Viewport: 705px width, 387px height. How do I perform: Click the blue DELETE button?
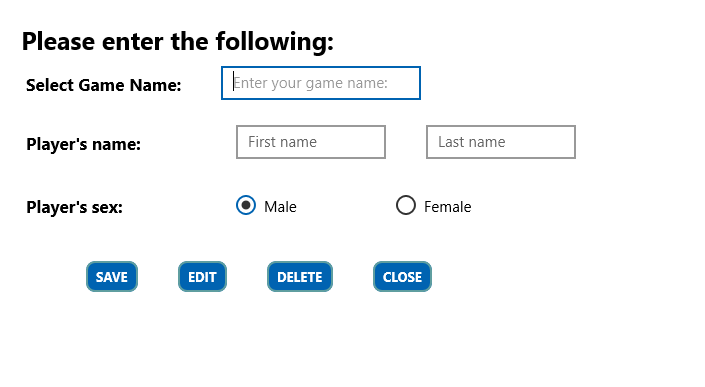click(300, 276)
